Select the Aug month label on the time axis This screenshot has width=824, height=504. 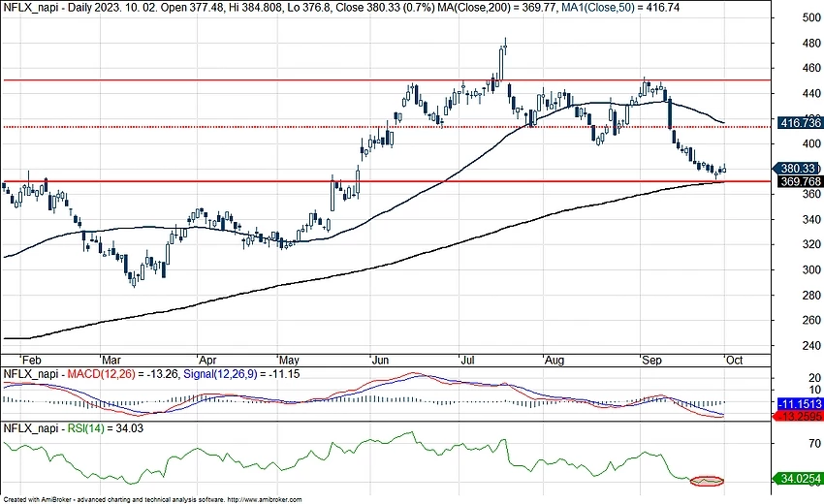point(554,360)
